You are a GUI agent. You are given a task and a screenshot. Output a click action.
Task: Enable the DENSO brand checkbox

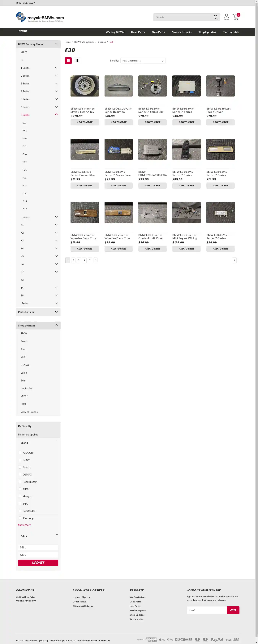pos(20,474)
